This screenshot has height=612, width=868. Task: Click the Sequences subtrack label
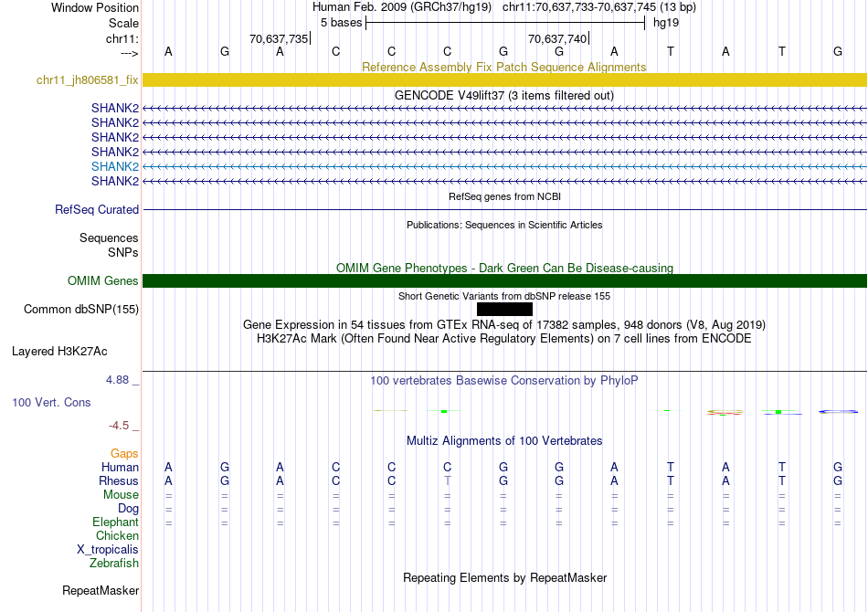tap(109, 237)
